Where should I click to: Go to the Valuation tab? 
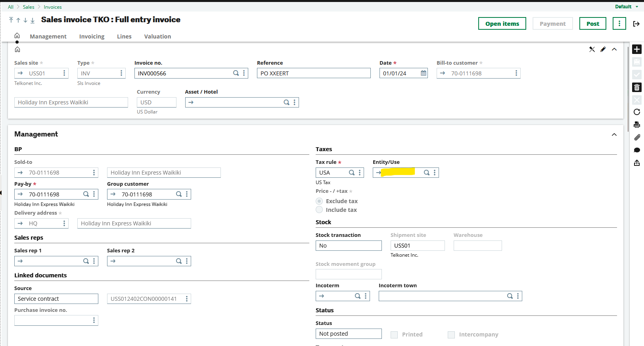point(157,37)
